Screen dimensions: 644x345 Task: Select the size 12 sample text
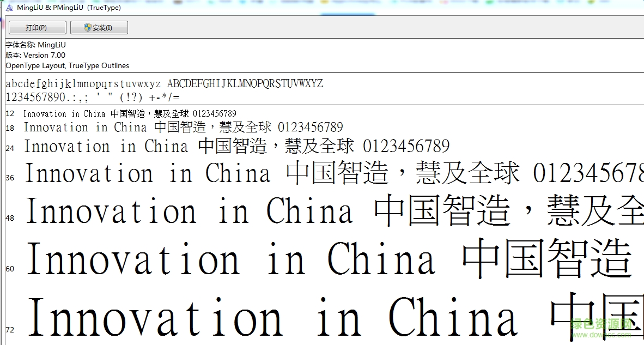128,113
